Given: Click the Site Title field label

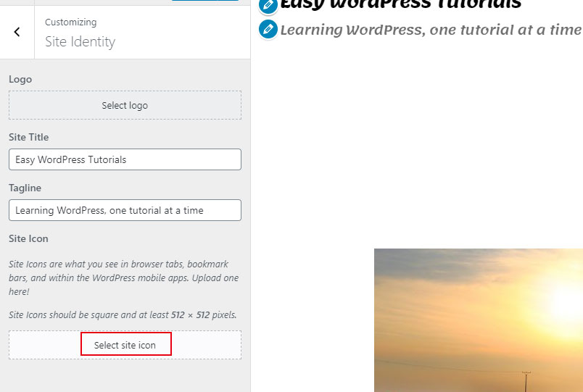Looking at the screenshot, I should 29,137.
